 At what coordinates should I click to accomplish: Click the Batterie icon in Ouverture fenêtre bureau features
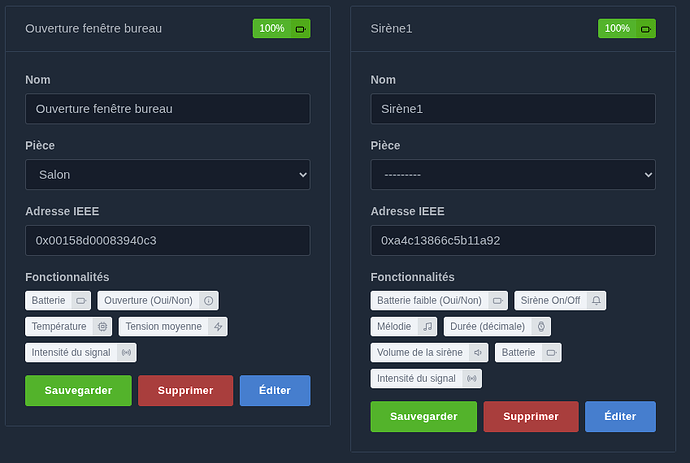[x=81, y=301]
